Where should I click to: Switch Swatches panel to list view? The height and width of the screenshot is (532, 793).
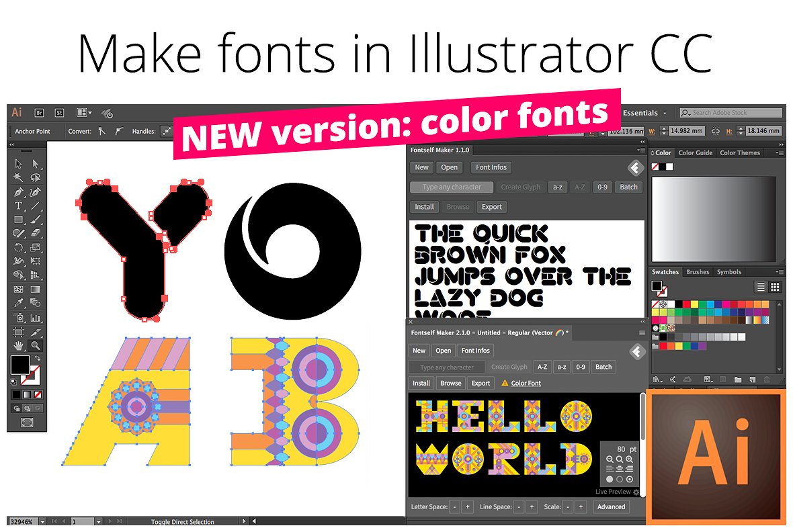761,287
